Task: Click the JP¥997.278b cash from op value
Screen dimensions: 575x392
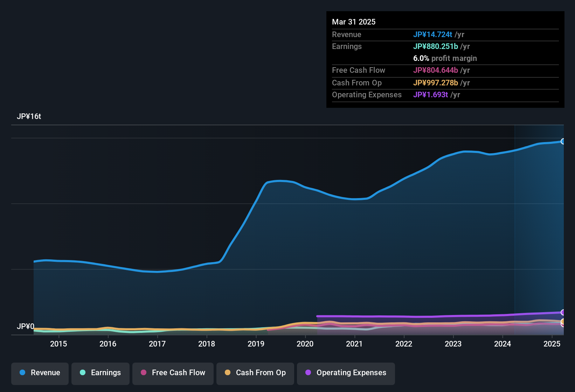Action: click(x=436, y=83)
